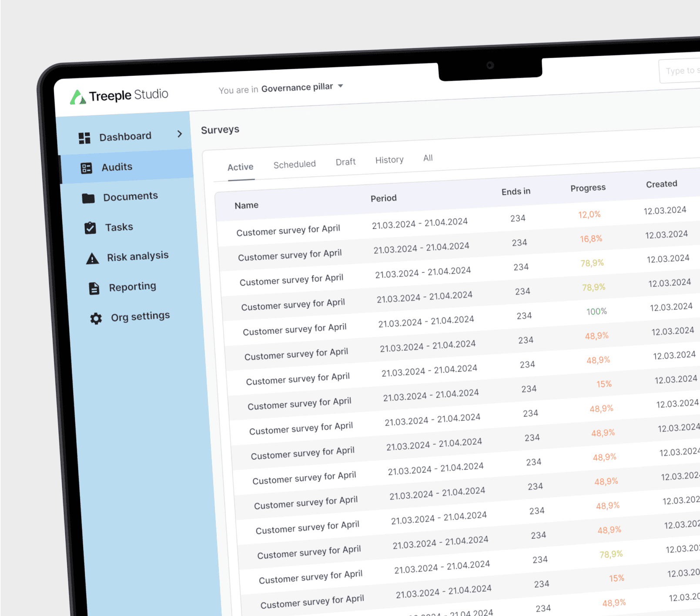Open the Reporting sidebar entry
The width and height of the screenshot is (700, 616).
(132, 286)
